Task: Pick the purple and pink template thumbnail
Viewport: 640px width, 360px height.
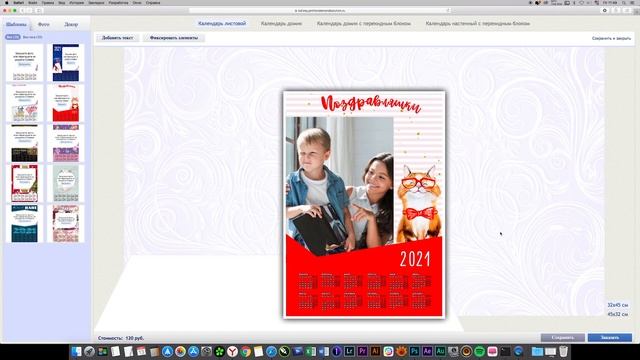Action: 66,143
